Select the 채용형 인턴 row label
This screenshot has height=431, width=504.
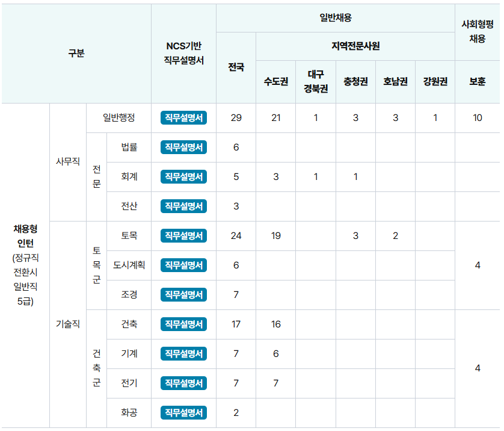(25, 265)
